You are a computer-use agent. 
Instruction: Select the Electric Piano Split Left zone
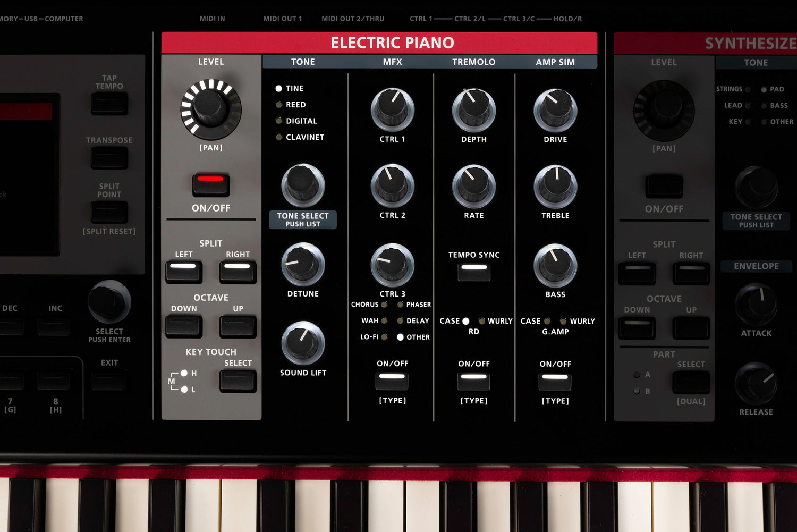click(x=184, y=271)
